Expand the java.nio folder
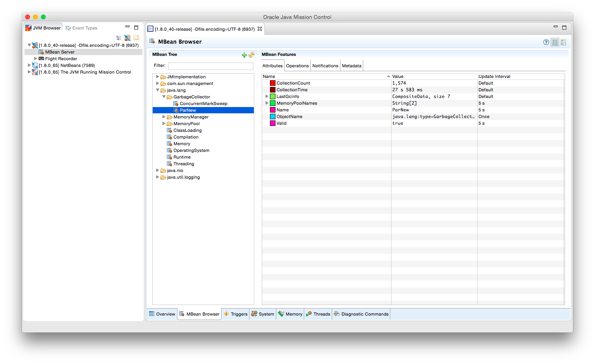Image resolution: width=595 pixels, height=364 pixels. 157,170
